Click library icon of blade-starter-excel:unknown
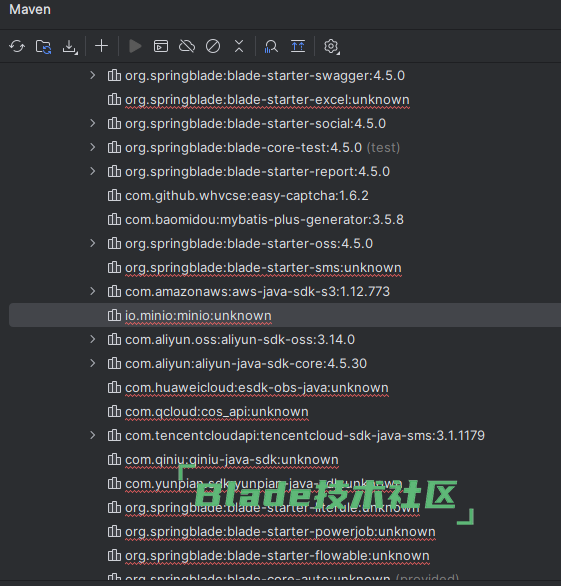Screen dimensions: 561x586 pos(114,99)
